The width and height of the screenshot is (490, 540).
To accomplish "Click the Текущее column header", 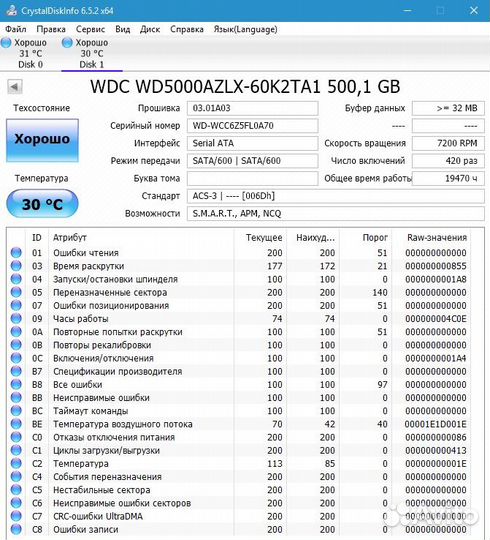I will pyautogui.click(x=261, y=238).
